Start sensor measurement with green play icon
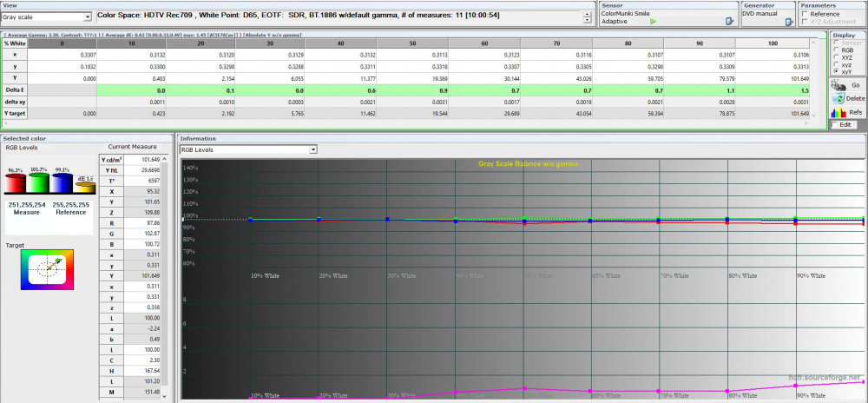Screen dimensions: 868x403 point(654,21)
